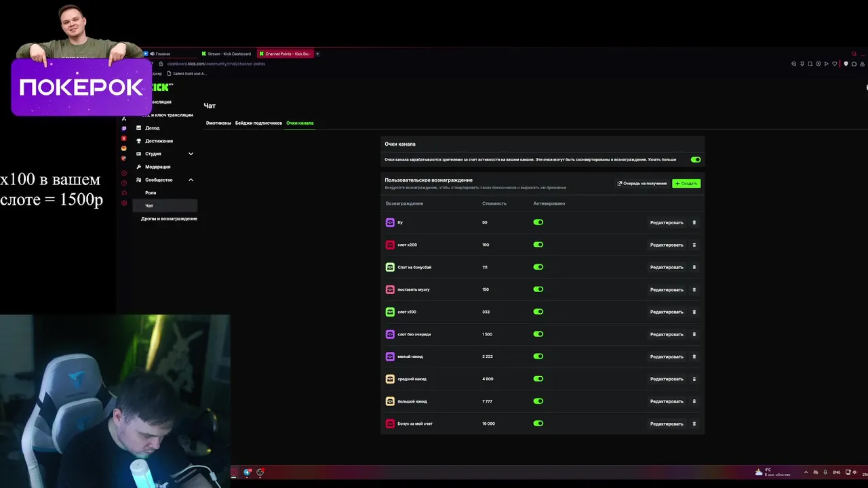Click trash icon for "Бонус за мой счет"
The image size is (868, 488).
[694, 424]
